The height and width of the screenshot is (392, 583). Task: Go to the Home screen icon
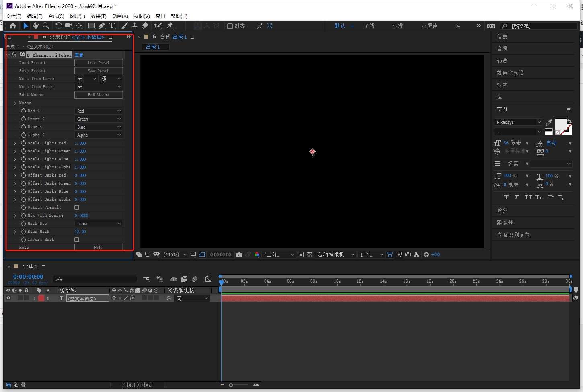(13, 26)
